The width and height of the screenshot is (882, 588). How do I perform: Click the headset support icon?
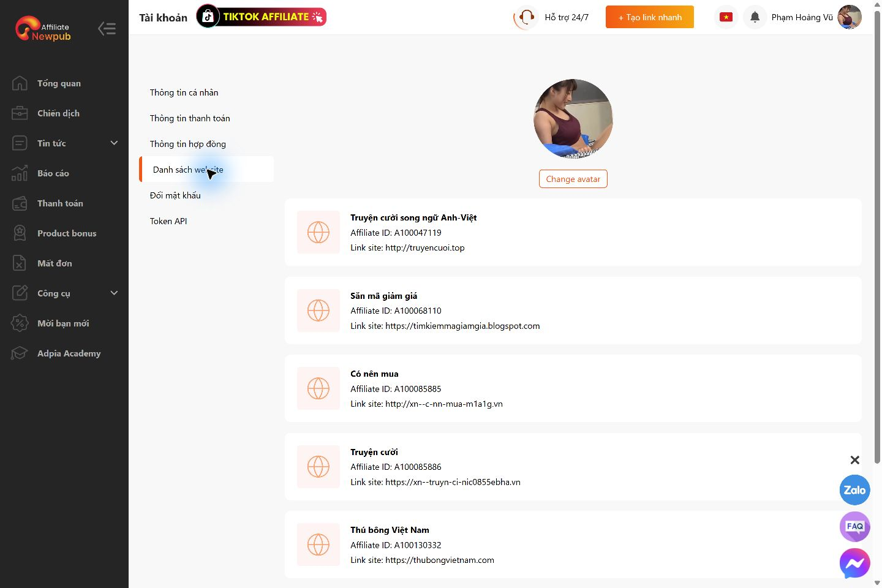[526, 17]
